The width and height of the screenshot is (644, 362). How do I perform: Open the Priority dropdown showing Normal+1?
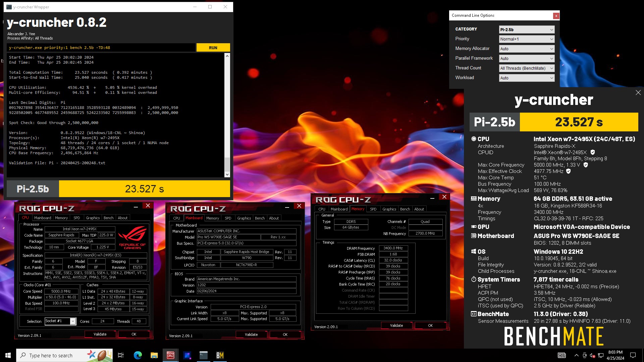click(x=527, y=39)
